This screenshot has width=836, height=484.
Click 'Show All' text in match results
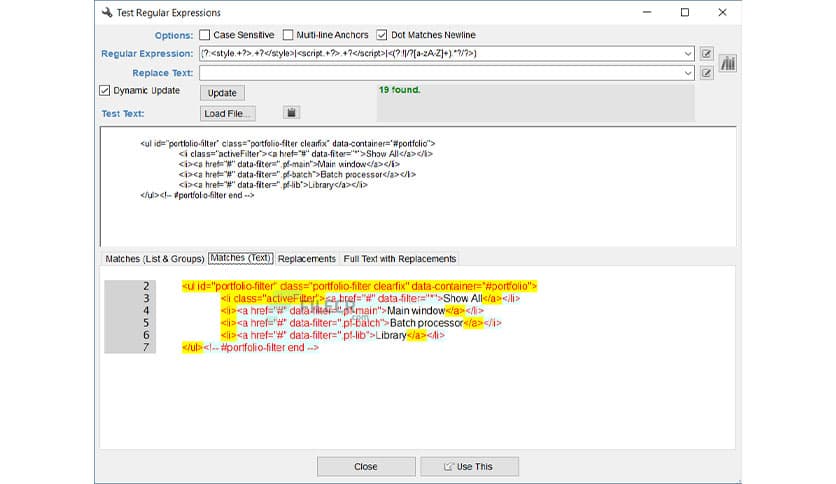point(462,299)
